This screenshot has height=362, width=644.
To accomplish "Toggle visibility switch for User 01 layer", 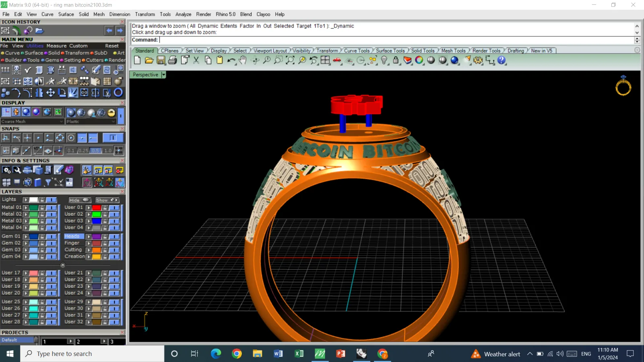I will 114,208.
